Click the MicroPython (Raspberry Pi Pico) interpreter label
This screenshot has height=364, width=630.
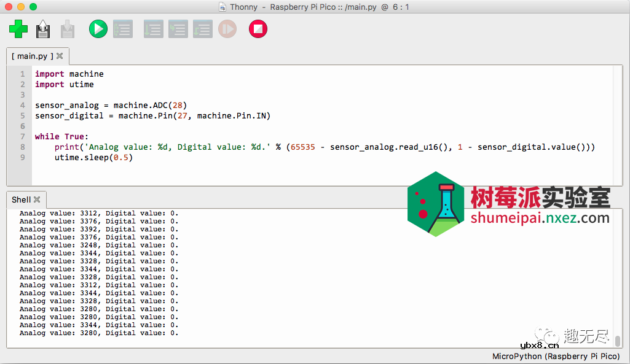556,356
